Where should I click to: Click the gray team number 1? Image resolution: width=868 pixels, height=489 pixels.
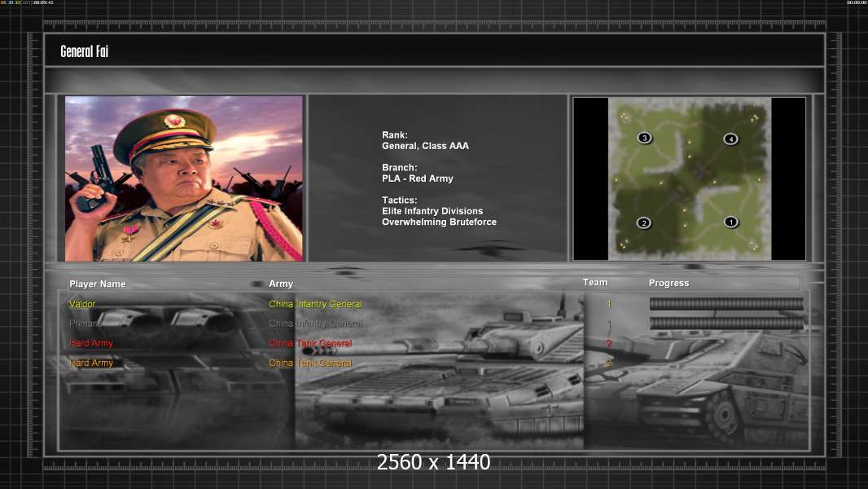coord(609,324)
